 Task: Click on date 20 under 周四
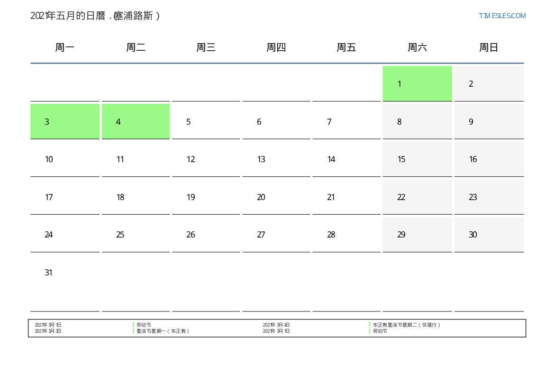coord(261,197)
